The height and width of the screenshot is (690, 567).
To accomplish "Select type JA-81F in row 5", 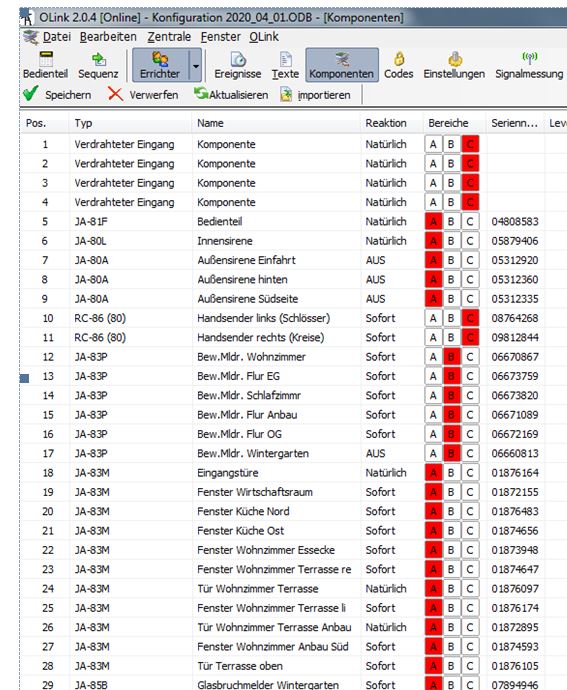I will point(91,221).
